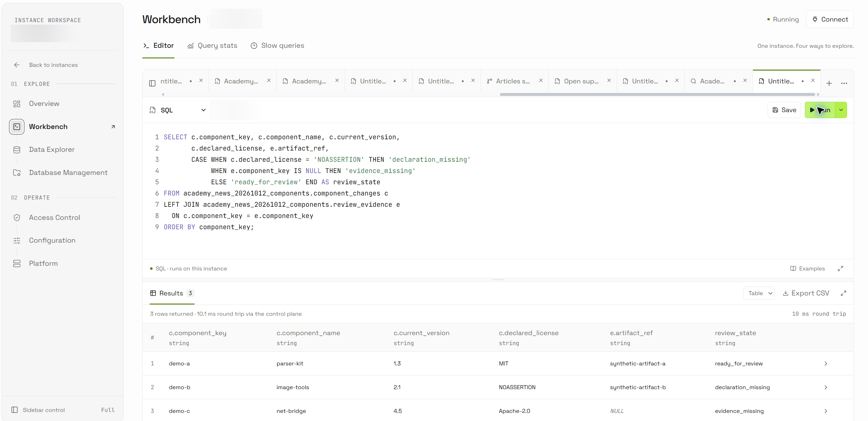Run the SQL query
This screenshot has height=421, width=868.
tap(820, 110)
